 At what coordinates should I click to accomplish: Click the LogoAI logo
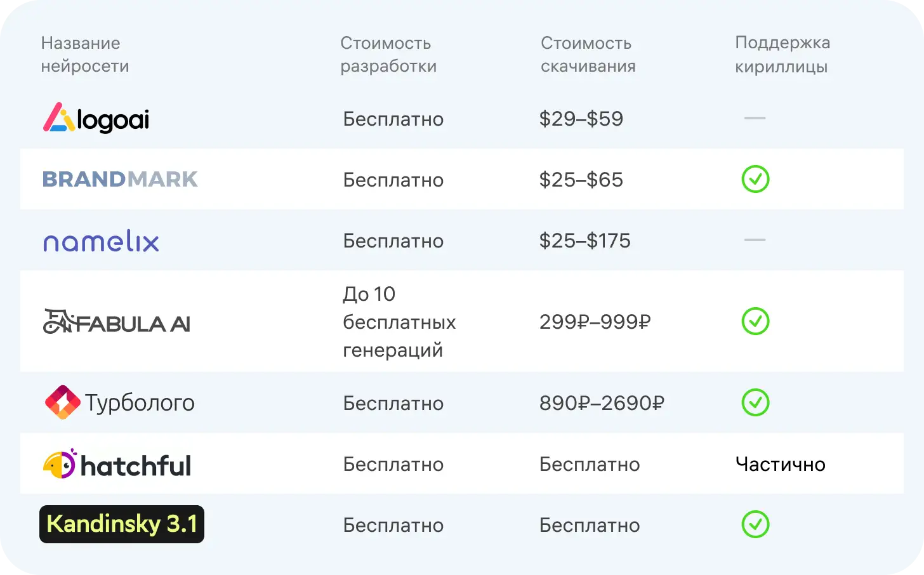pyautogui.click(x=96, y=118)
